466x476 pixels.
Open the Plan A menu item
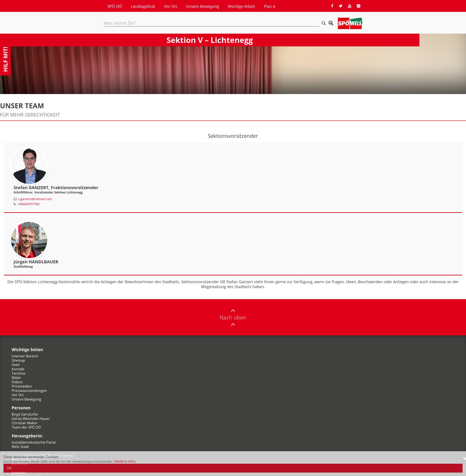[269, 6]
